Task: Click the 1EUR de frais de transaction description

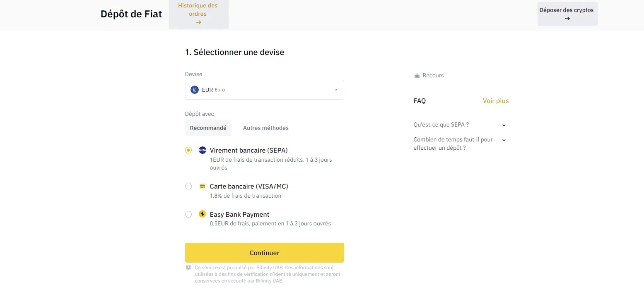Action: point(271,164)
